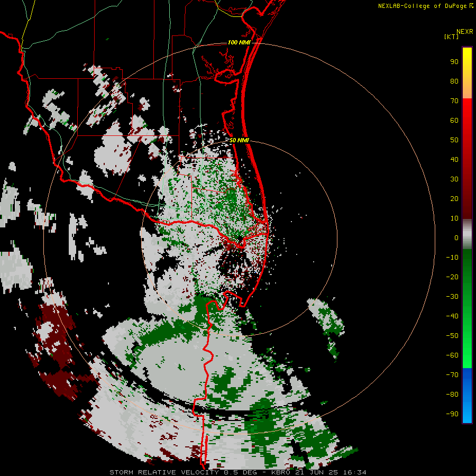Click the STORM RELATIVE VELOCITY caption text
This screenshot has height=476, width=476.
[164, 472]
